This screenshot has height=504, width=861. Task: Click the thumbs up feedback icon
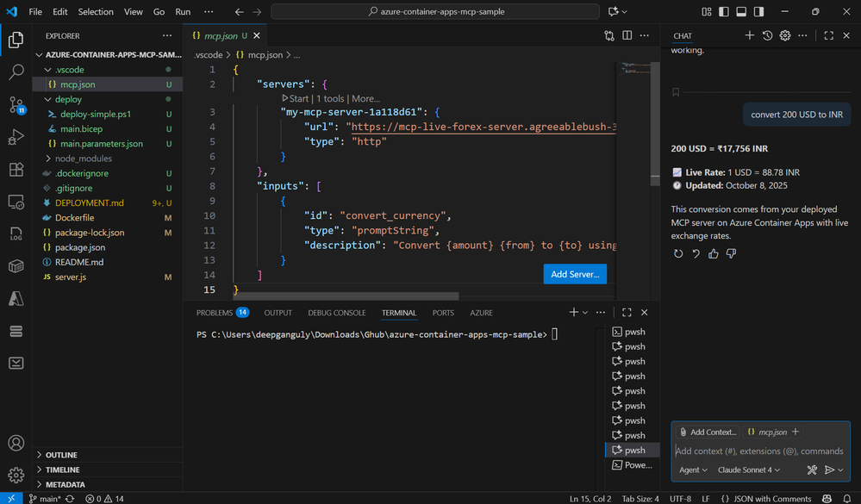pyautogui.click(x=713, y=253)
